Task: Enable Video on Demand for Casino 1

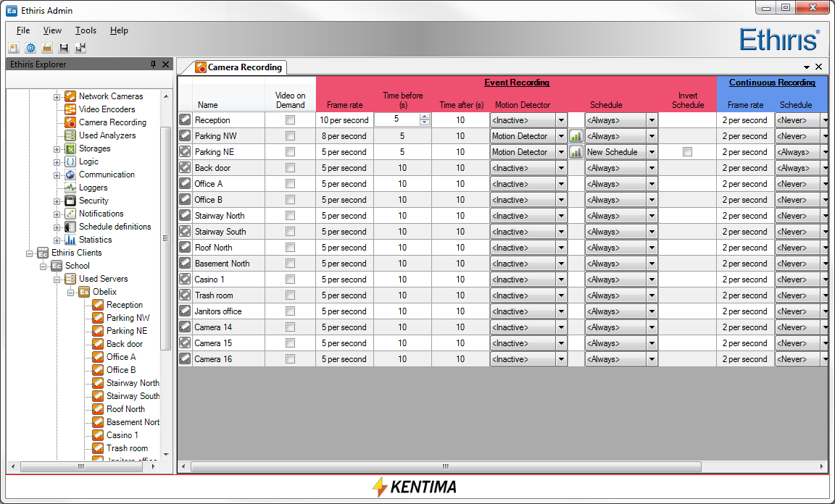Action: (290, 280)
